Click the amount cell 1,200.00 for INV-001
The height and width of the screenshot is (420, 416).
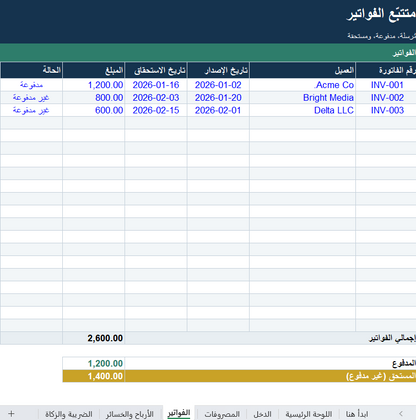pos(94,85)
